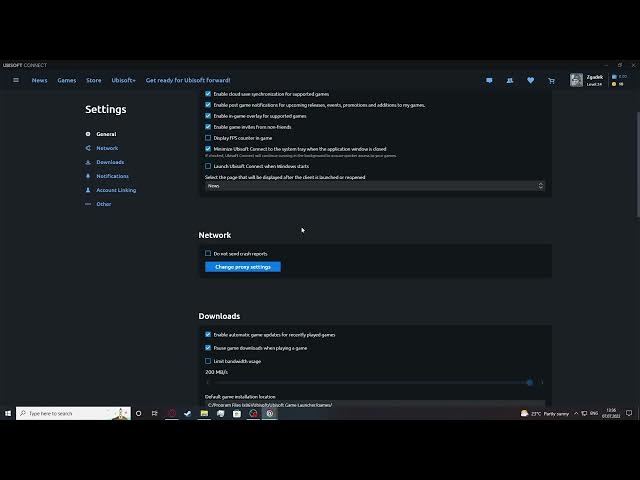Click the Steam icon in taskbar

point(187,413)
